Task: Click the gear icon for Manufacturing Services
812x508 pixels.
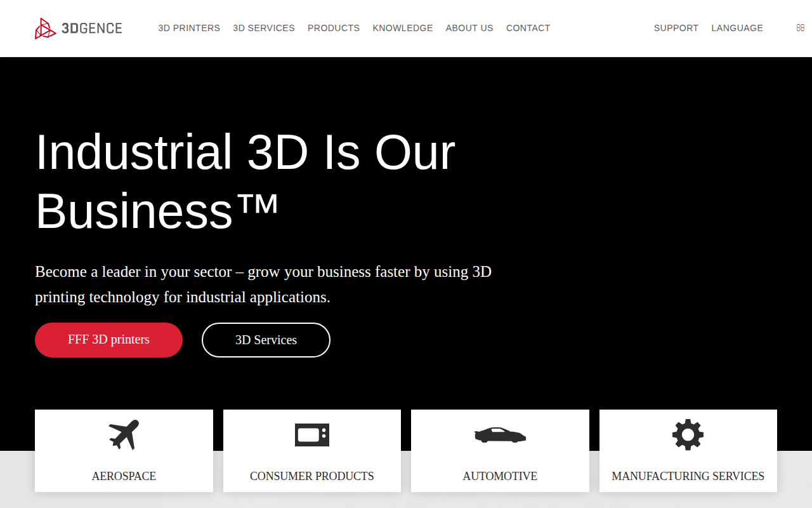Action: [x=688, y=435]
